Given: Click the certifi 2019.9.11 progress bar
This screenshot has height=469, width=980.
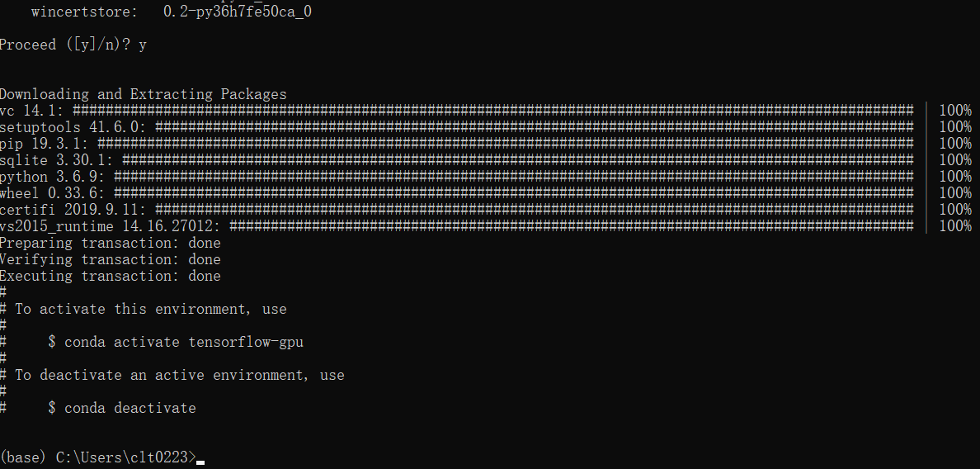Looking at the screenshot, I should coord(534,210).
